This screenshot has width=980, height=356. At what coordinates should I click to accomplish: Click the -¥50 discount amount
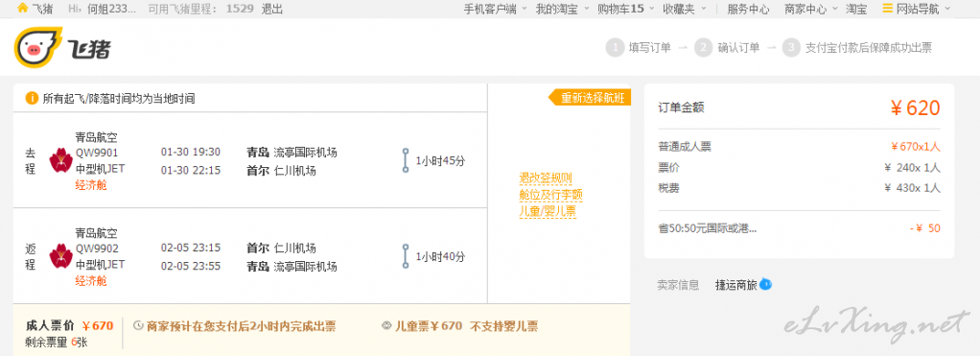coord(925,228)
